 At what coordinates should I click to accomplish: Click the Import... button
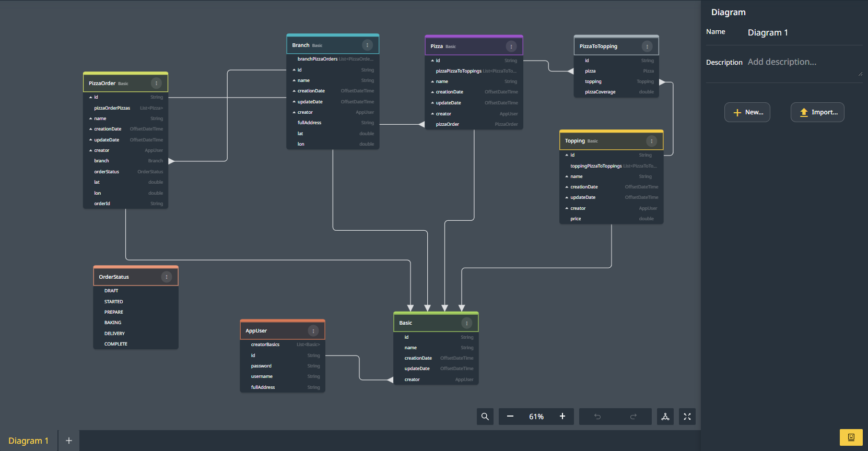(817, 112)
